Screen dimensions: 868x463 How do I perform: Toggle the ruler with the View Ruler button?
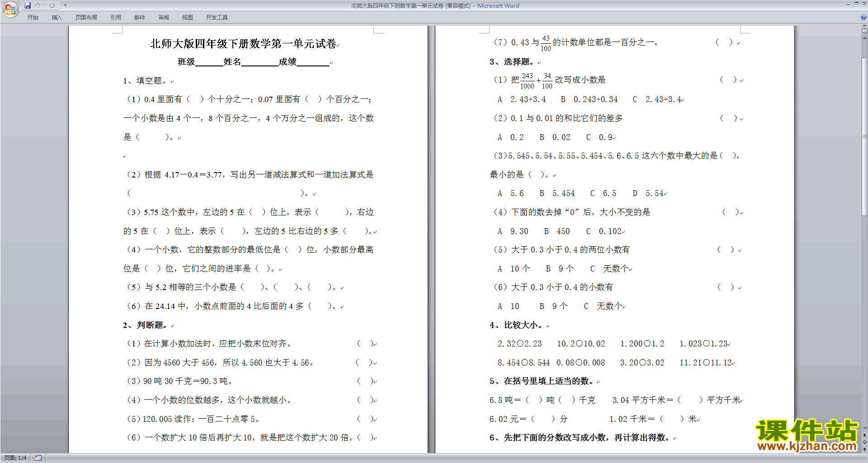coord(865,31)
